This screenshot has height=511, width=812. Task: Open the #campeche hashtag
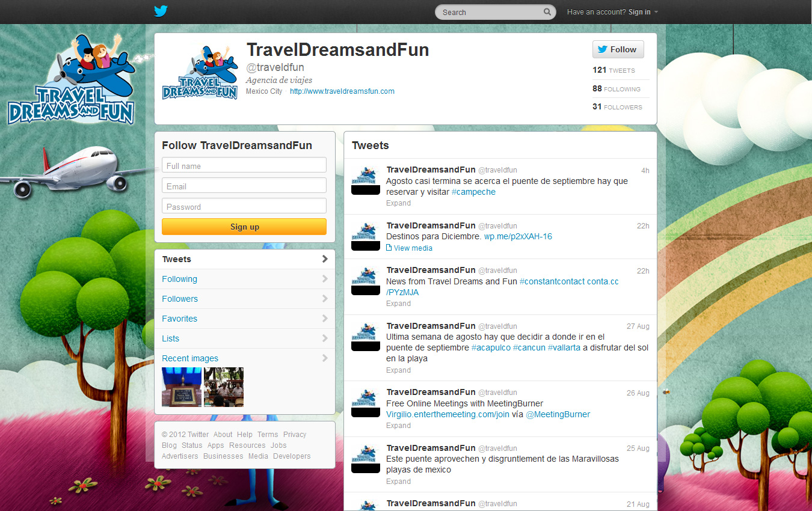click(x=473, y=192)
